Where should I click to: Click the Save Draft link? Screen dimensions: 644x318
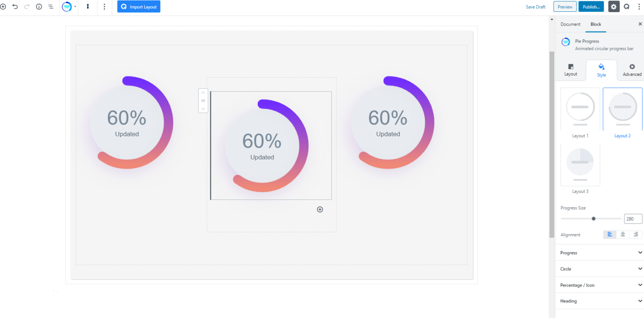(535, 7)
